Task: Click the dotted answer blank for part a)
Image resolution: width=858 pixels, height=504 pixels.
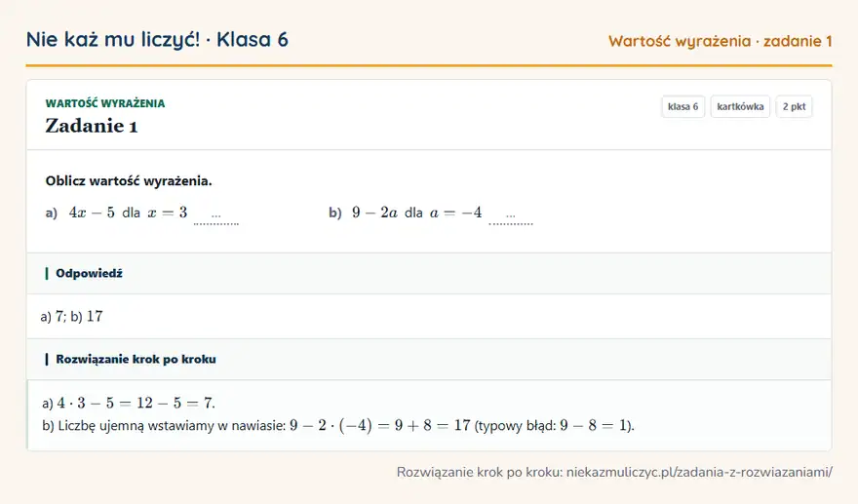Action: 216,217
